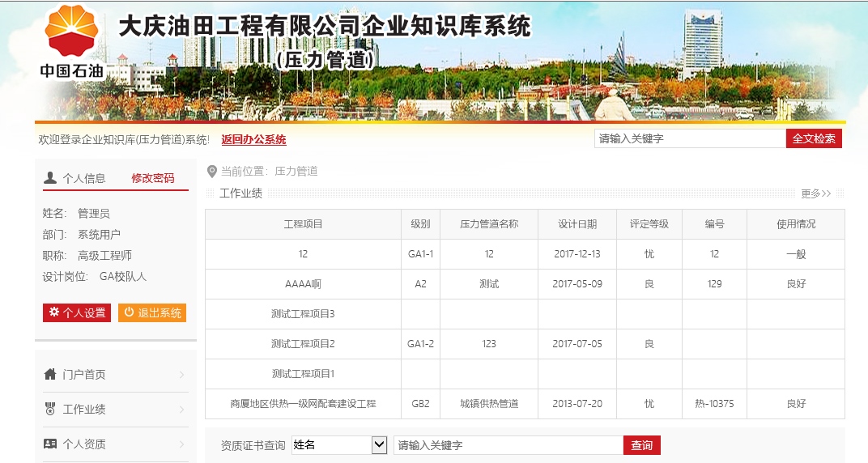Open project 商厦地区供热一级网配套建设工程
This screenshot has width=868, height=463.
tap(303, 404)
